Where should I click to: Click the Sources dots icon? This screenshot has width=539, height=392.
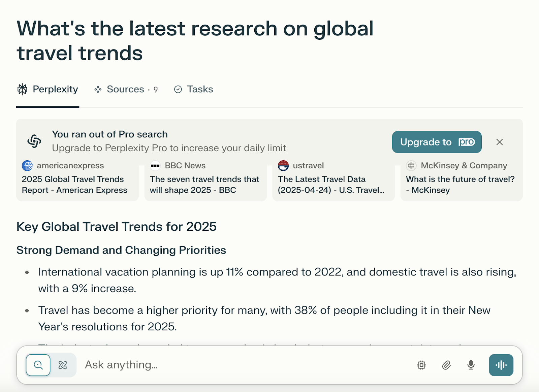coord(98,89)
